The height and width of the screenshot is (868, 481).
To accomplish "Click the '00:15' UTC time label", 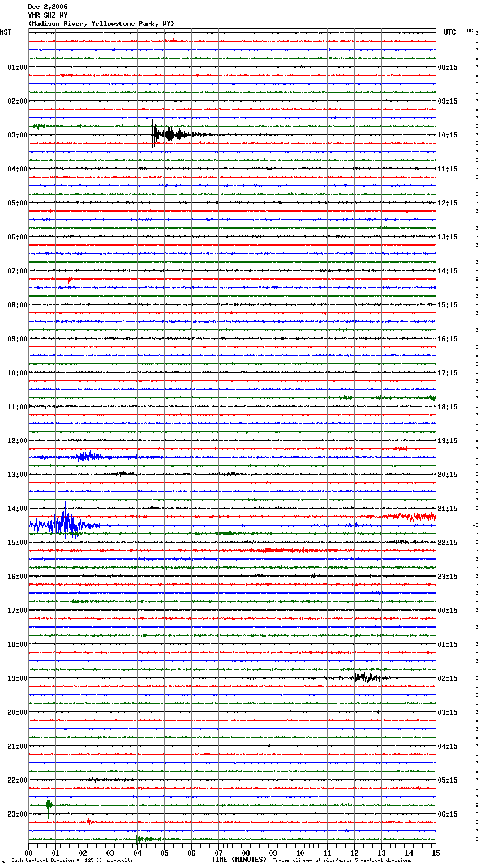I will [x=448, y=611].
